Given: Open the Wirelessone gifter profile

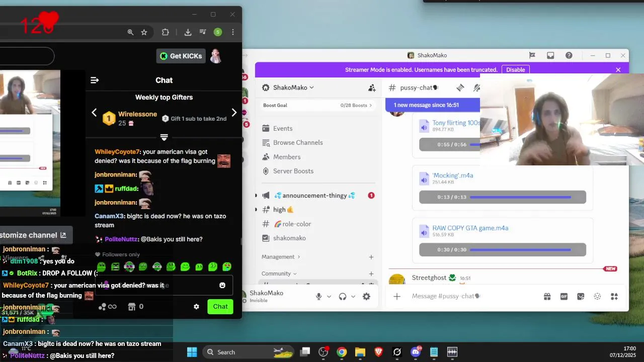Looking at the screenshot, I should pyautogui.click(x=137, y=114).
